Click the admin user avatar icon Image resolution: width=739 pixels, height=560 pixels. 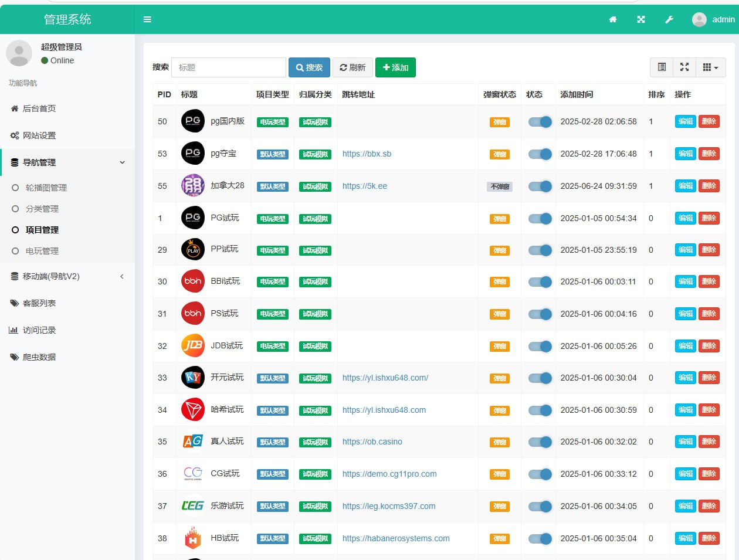click(699, 19)
